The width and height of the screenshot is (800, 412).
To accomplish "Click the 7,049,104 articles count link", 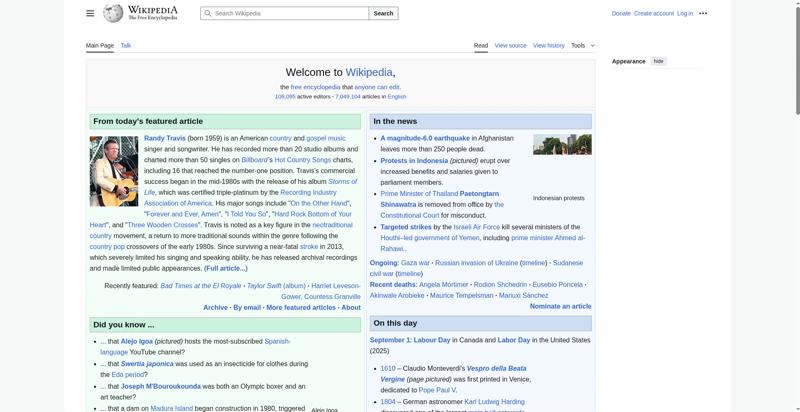I will (x=347, y=96).
